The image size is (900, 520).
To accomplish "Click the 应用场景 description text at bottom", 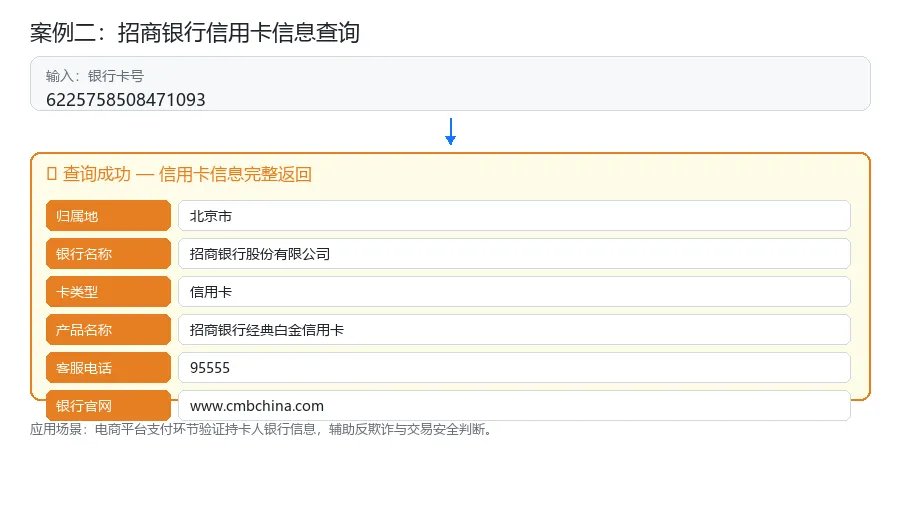I will (262, 429).
